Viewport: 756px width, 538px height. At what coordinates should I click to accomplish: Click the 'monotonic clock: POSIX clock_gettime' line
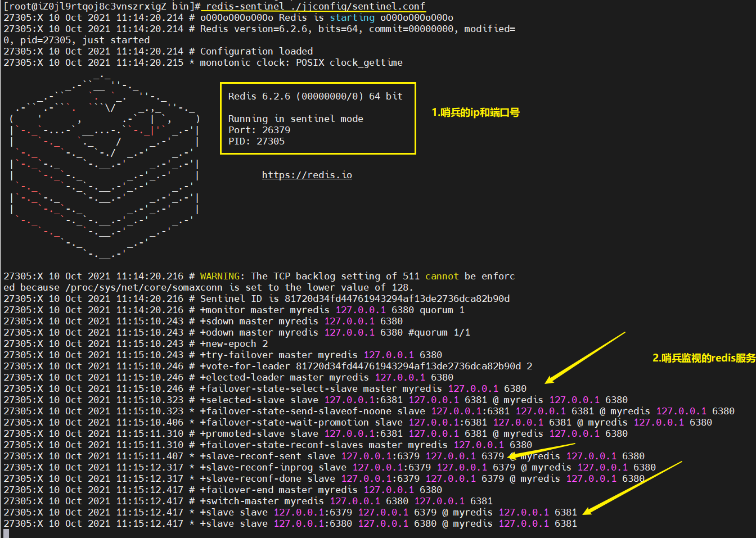click(203, 62)
